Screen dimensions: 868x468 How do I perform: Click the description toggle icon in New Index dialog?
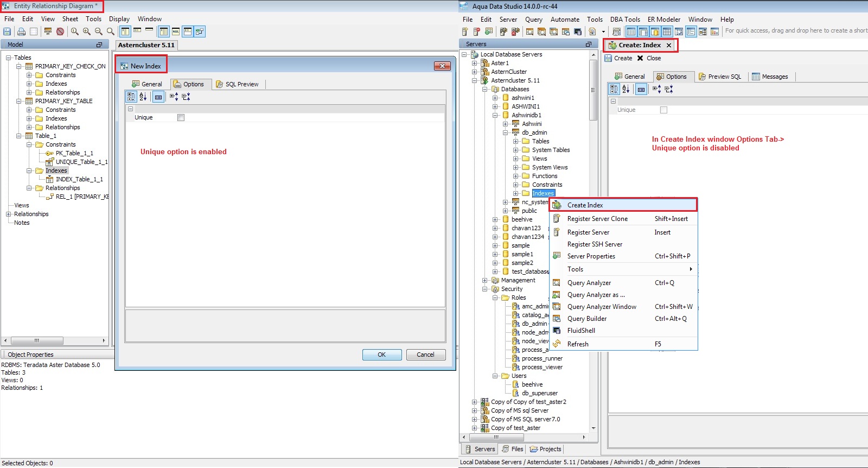click(x=158, y=97)
